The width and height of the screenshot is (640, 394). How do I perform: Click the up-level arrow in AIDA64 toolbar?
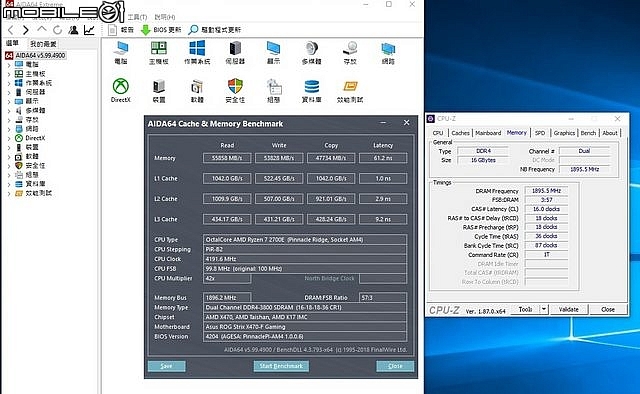[42, 29]
